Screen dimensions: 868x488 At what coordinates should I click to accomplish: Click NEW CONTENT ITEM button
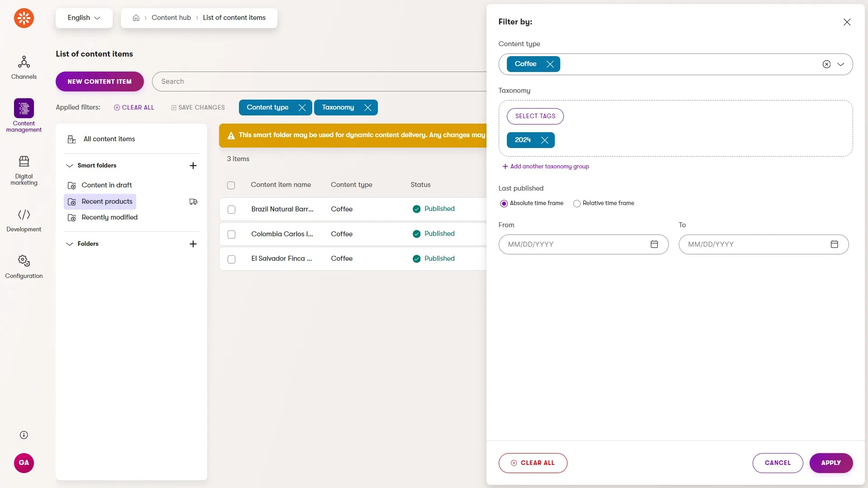100,81
